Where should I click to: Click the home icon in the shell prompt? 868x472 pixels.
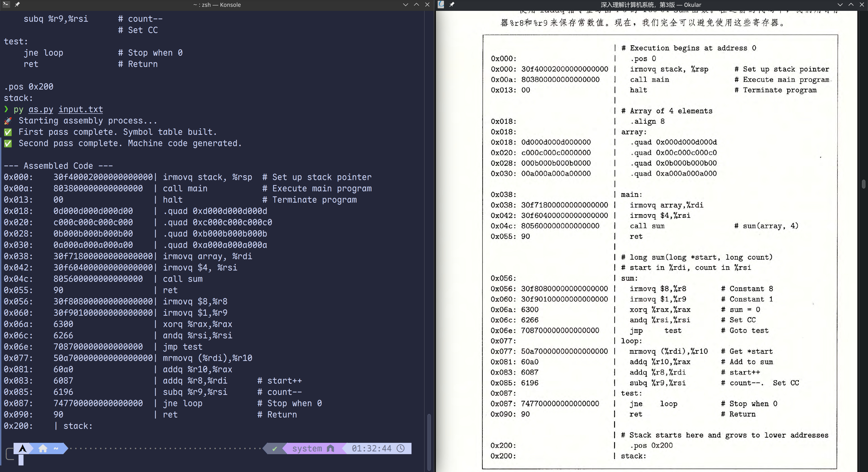(43, 448)
